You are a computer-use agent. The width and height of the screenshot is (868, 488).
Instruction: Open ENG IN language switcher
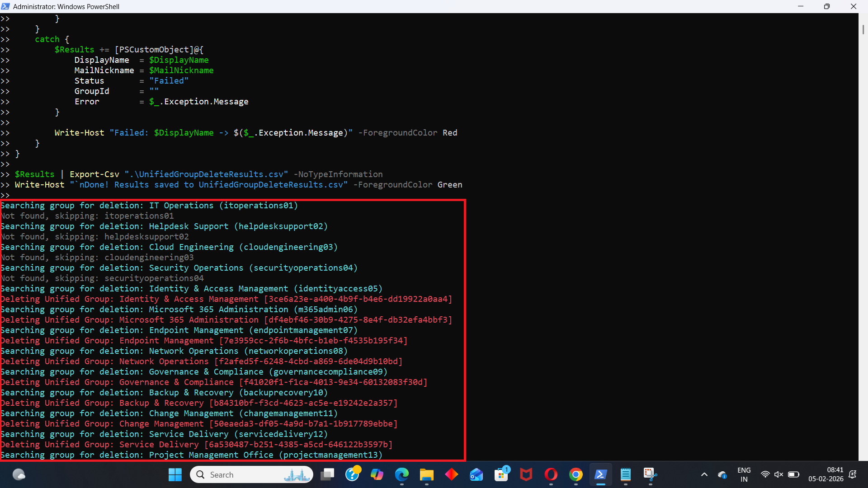(x=744, y=474)
